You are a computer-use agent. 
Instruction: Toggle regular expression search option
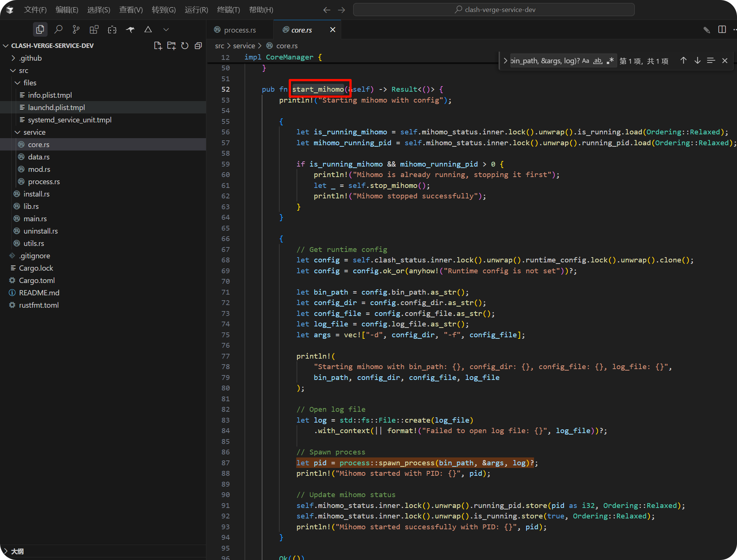pyautogui.click(x=610, y=61)
